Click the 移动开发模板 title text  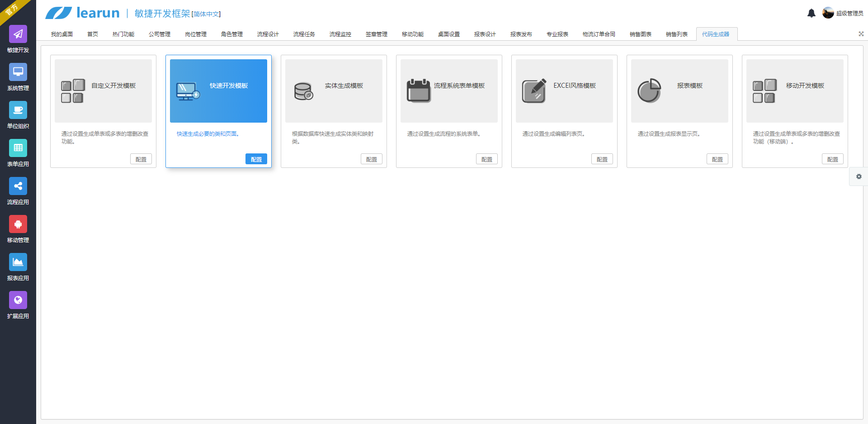[805, 86]
